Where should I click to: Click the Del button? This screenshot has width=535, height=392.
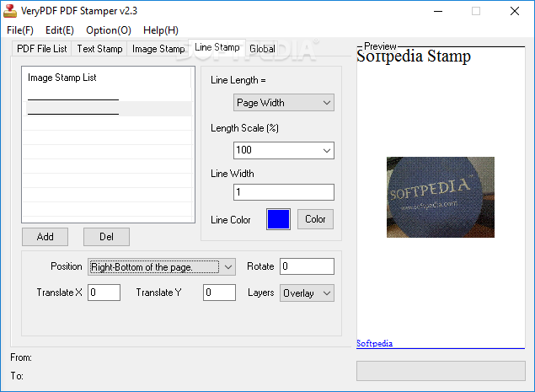pos(106,237)
